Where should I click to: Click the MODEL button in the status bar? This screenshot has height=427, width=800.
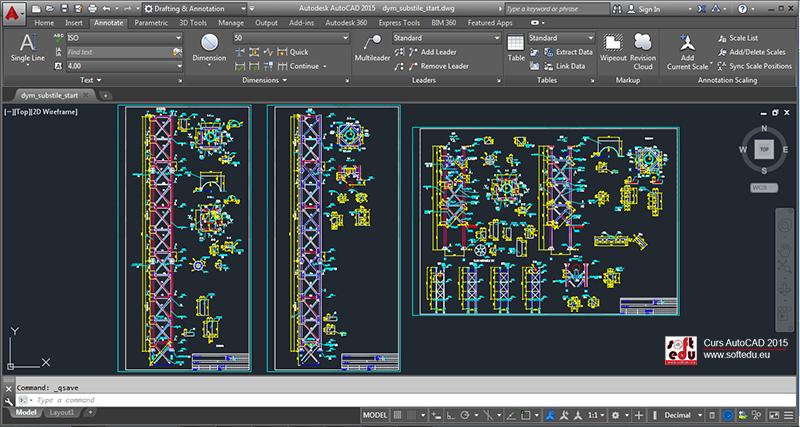pos(375,415)
